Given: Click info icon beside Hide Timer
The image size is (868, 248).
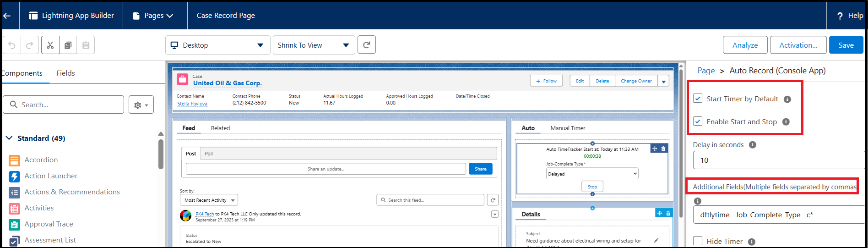Looking at the screenshot, I should point(752,242).
